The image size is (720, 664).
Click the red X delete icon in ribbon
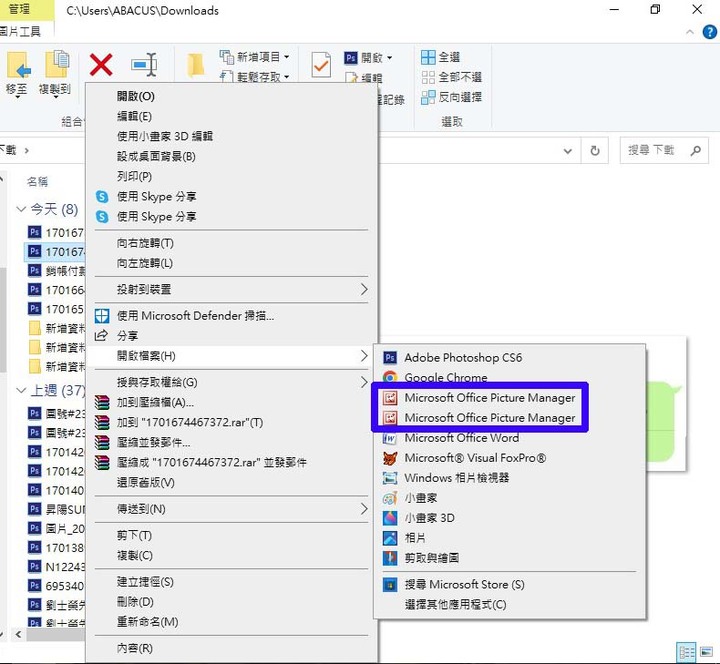coord(101,64)
